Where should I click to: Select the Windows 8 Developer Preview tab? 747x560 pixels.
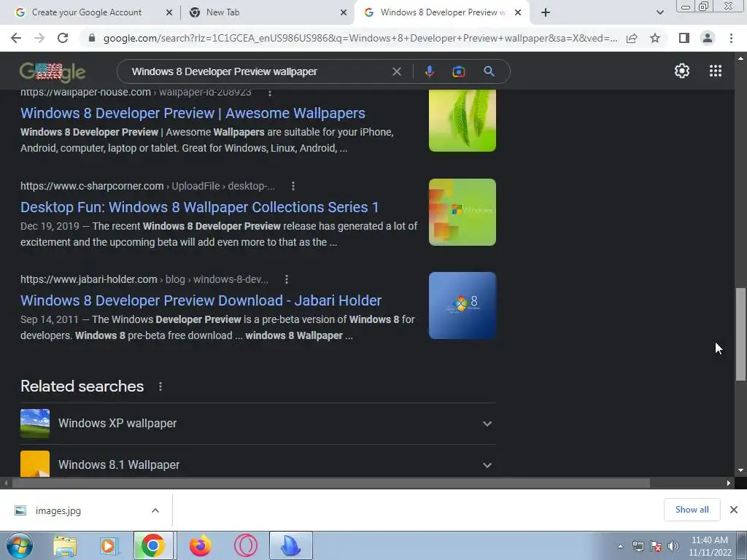pyautogui.click(x=443, y=12)
